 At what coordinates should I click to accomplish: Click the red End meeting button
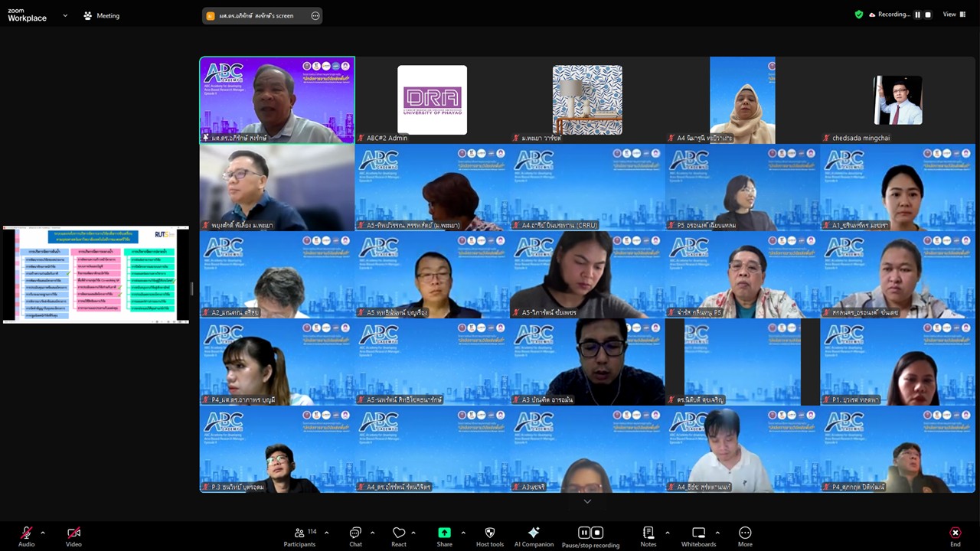tap(955, 536)
